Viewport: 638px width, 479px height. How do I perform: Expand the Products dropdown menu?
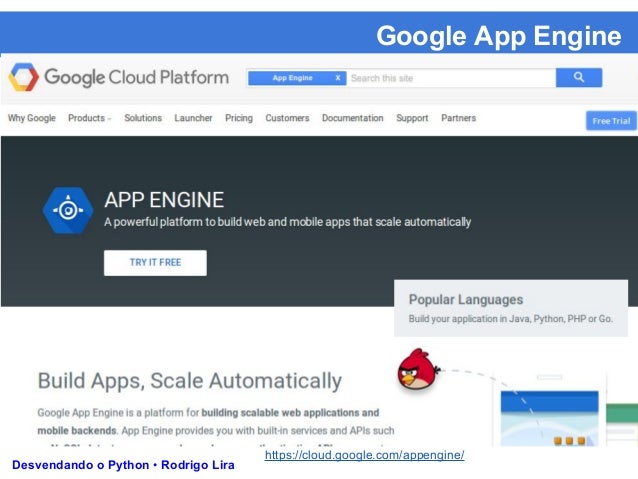click(x=90, y=118)
